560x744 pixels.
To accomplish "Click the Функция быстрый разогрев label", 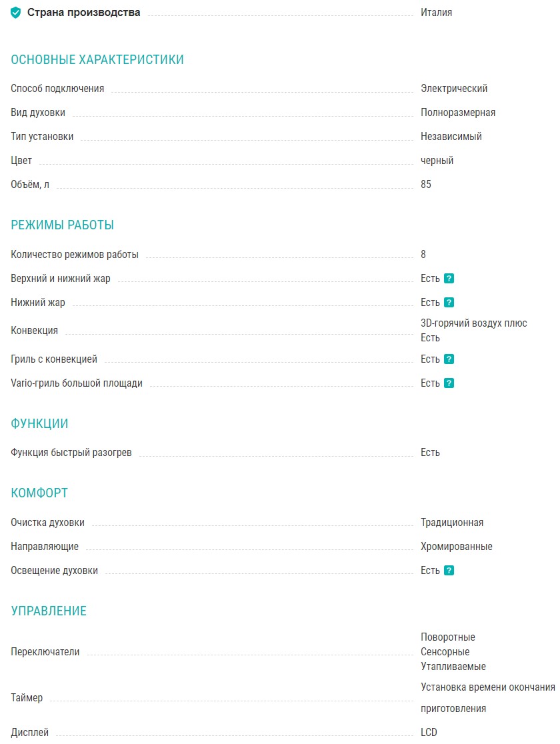I will pos(71,453).
